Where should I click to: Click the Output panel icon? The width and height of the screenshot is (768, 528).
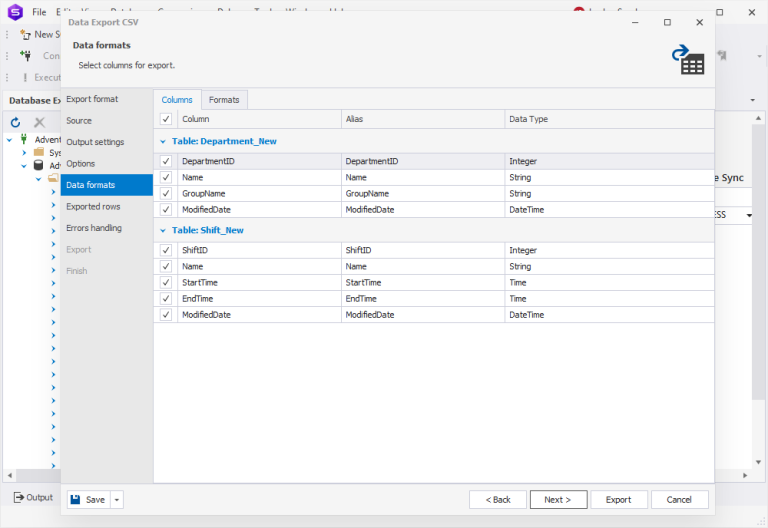19,497
